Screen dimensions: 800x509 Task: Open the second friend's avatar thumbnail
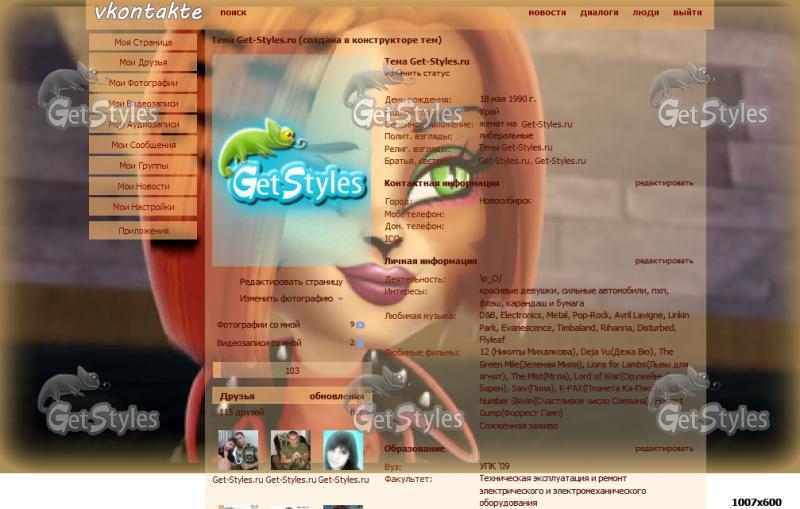[290, 450]
